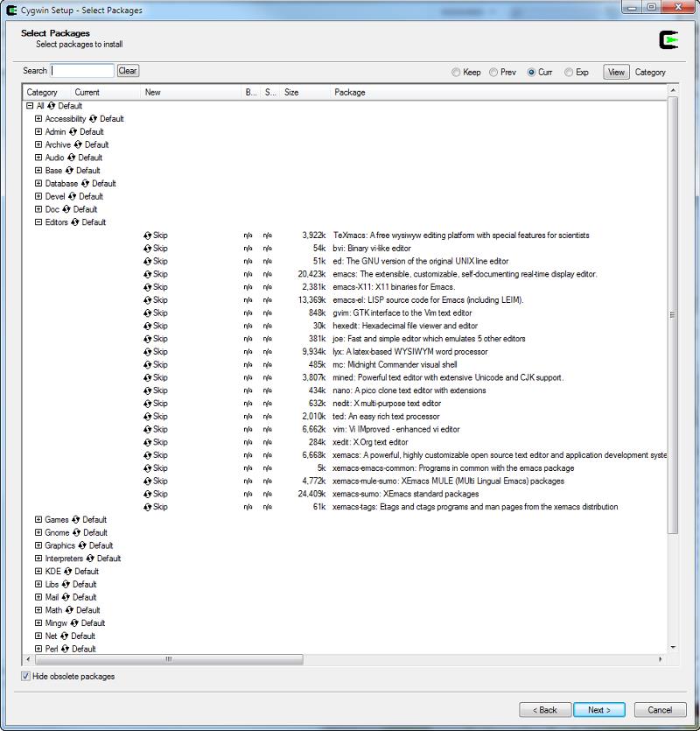Click the cycle icon for bvi package
The image size is (700, 731).
tap(147, 249)
